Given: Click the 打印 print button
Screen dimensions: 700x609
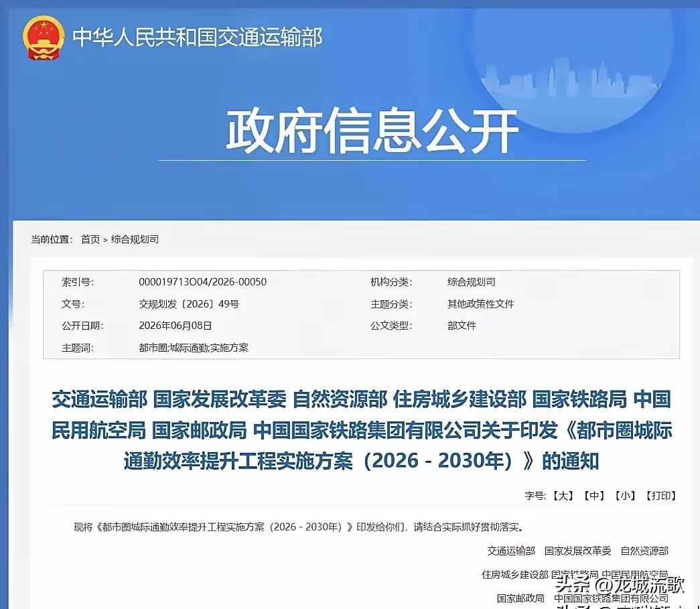Looking at the screenshot, I should point(661,496).
